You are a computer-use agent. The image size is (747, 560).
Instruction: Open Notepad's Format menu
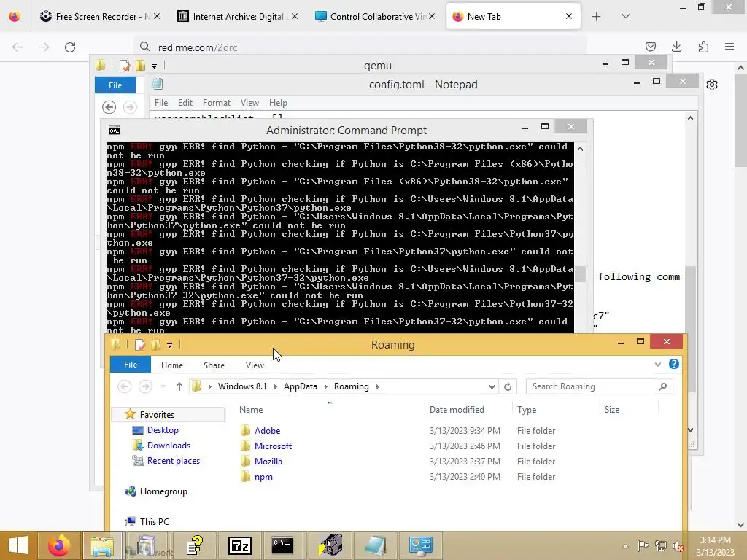point(216,103)
